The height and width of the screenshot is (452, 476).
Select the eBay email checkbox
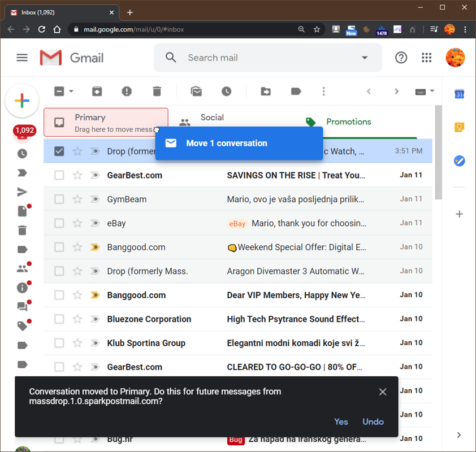click(59, 223)
